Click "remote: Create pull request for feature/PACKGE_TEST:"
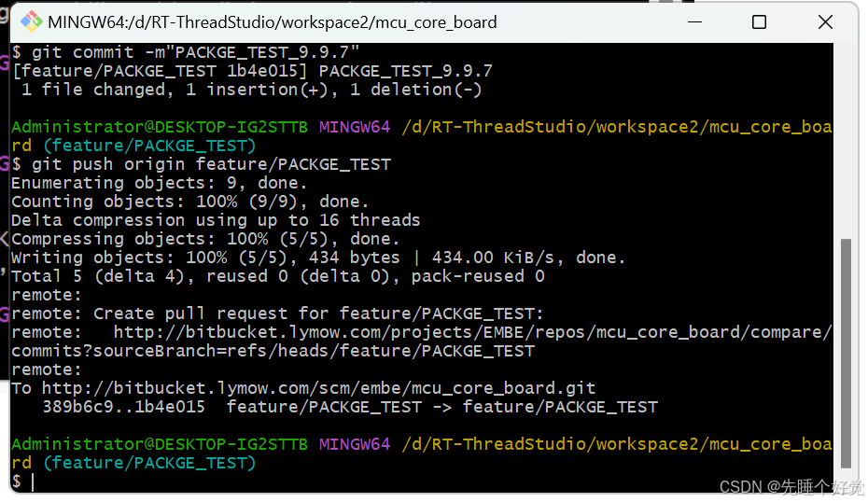Viewport: 868px width, 502px height. (x=277, y=314)
